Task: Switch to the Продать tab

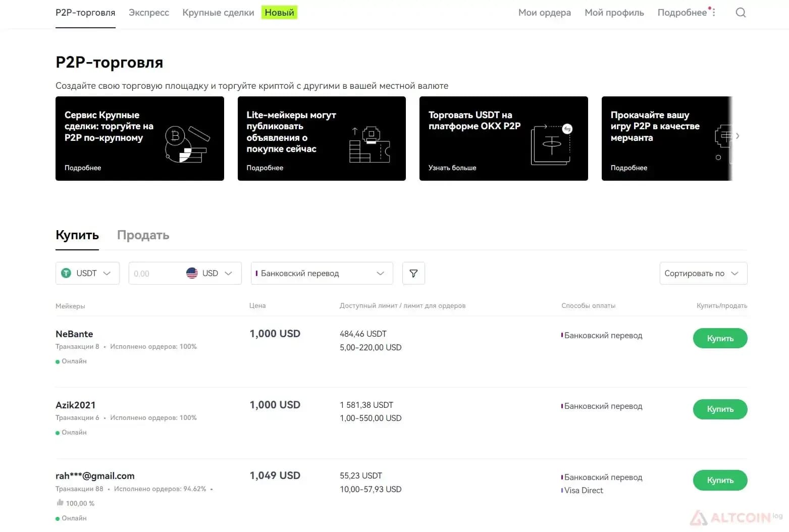Action: click(x=143, y=235)
